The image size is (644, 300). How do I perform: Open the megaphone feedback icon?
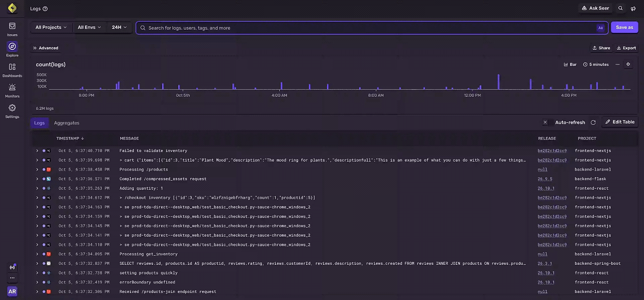[633, 8]
